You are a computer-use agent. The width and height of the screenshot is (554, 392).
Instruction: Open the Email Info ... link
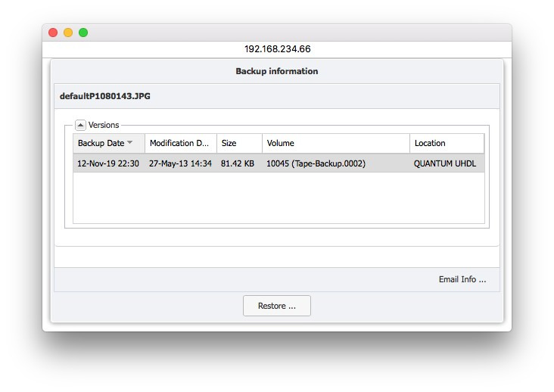462,279
